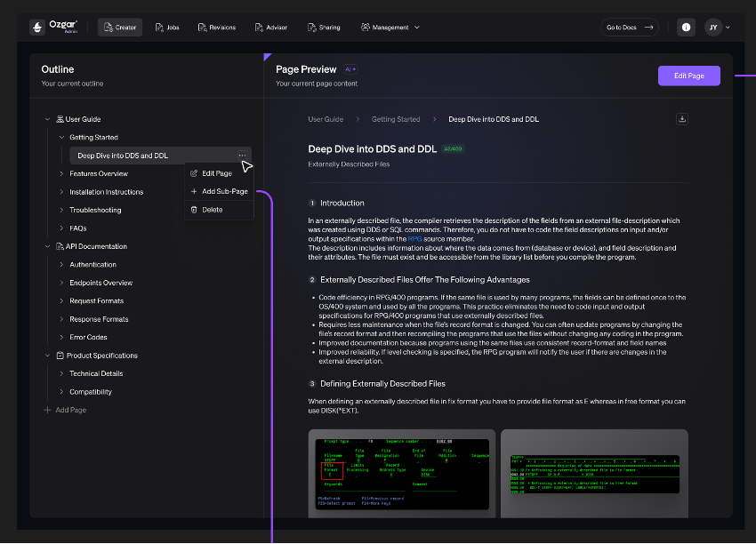Image resolution: width=756 pixels, height=544 pixels.
Task: Expand the Technical Details item
Action: pos(61,373)
